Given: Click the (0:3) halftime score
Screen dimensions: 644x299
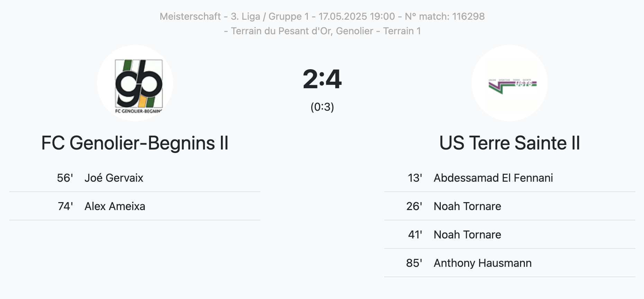Looking at the screenshot, I should click(x=322, y=107).
